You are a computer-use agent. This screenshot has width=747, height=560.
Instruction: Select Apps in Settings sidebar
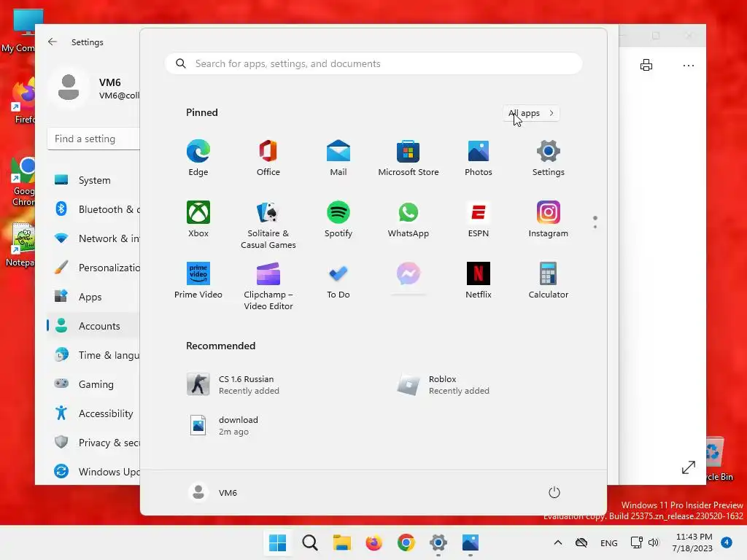point(94,297)
